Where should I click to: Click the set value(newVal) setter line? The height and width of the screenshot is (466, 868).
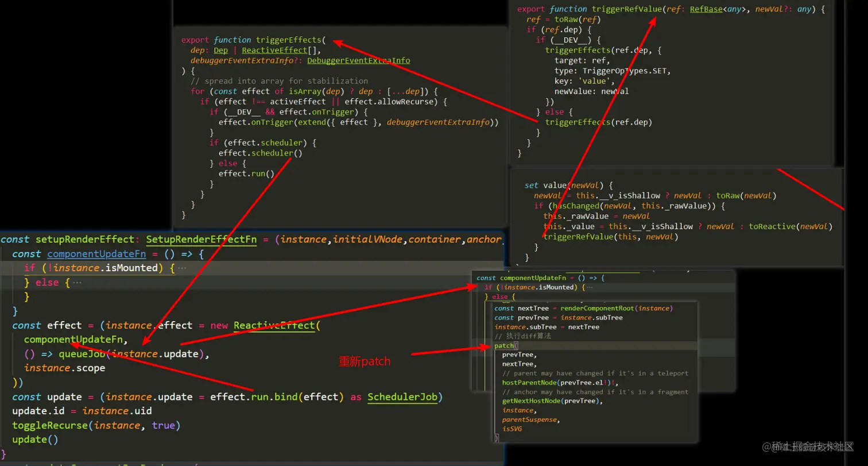pyautogui.click(x=569, y=186)
